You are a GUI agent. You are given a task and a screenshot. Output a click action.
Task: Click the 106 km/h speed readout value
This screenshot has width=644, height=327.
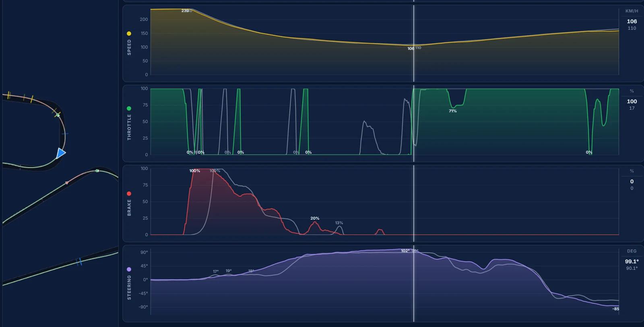pyautogui.click(x=632, y=21)
